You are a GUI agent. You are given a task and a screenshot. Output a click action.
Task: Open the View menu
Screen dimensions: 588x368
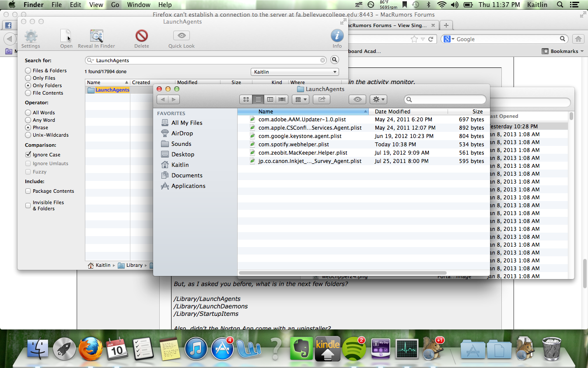[x=96, y=5]
